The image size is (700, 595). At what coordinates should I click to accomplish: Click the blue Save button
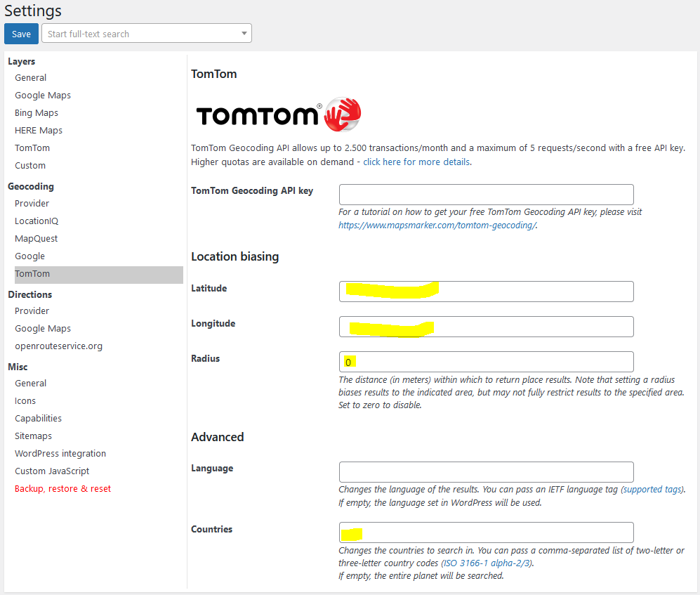(x=21, y=34)
